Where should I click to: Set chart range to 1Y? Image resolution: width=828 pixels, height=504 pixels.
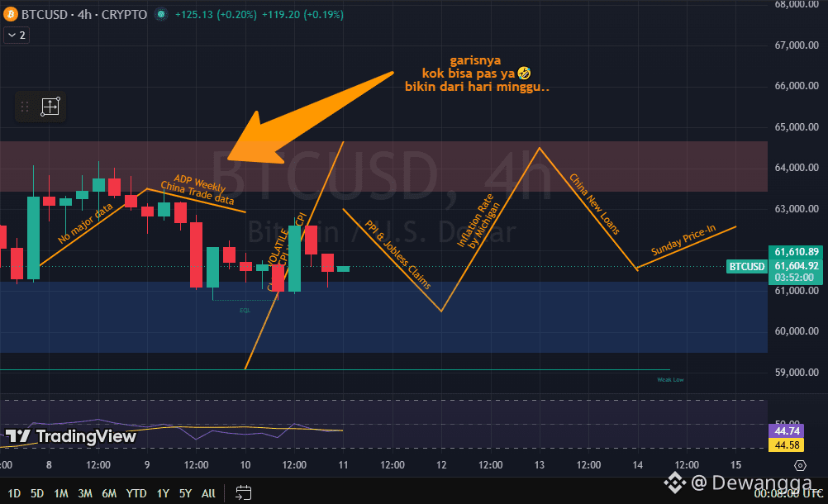pyautogui.click(x=163, y=493)
